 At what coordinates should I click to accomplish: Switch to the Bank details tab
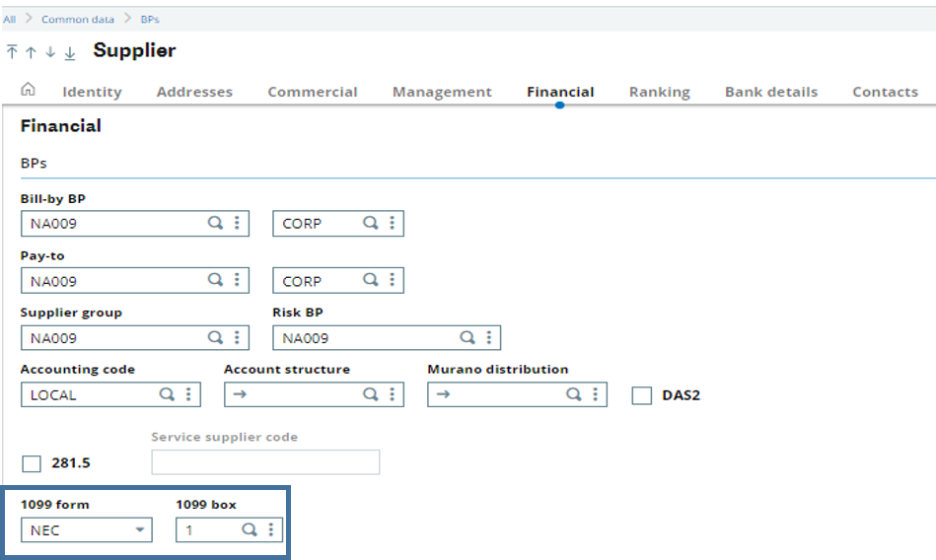(x=770, y=92)
